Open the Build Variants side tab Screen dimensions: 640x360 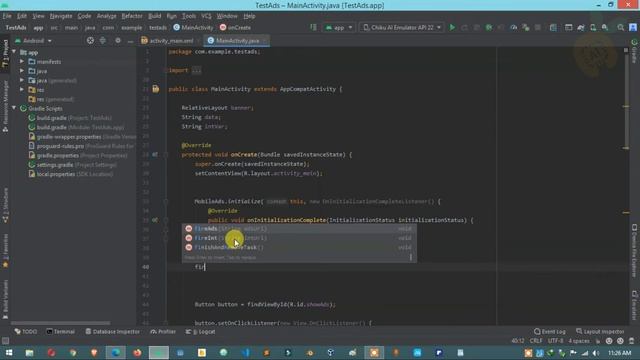point(5,299)
